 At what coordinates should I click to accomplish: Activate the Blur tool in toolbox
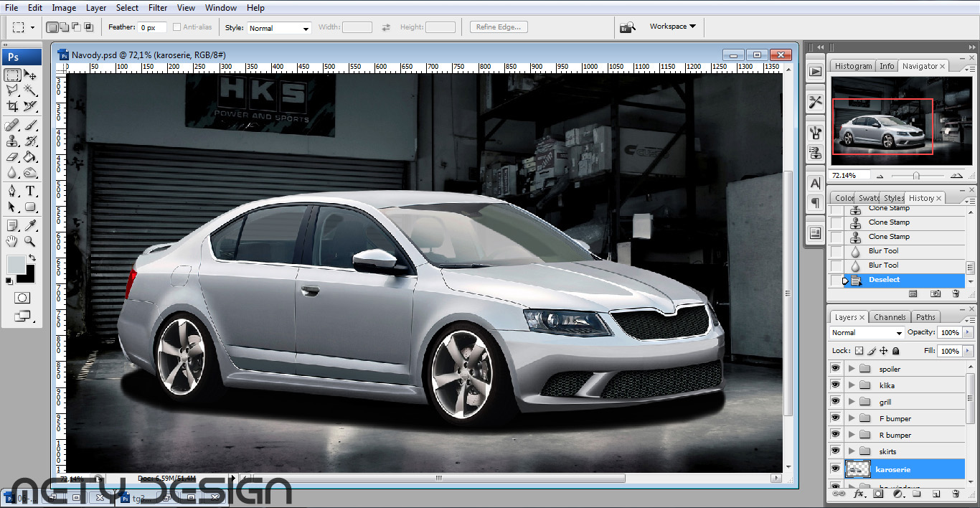12,172
